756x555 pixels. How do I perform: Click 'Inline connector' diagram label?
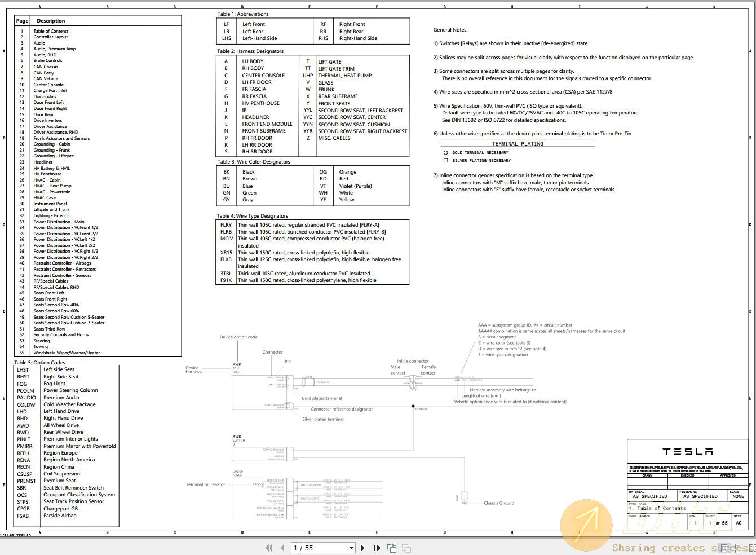(x=413, y=361)
